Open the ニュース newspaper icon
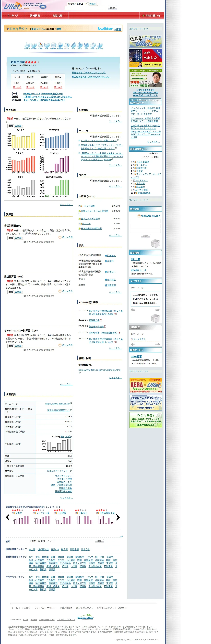 pyautogui.click(x=66, y=45)
